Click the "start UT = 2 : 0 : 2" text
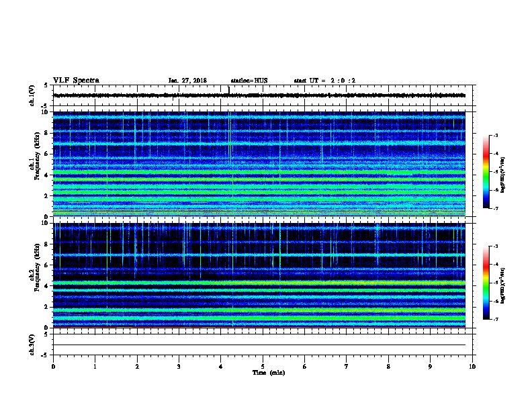 click(x=324, y=81)
